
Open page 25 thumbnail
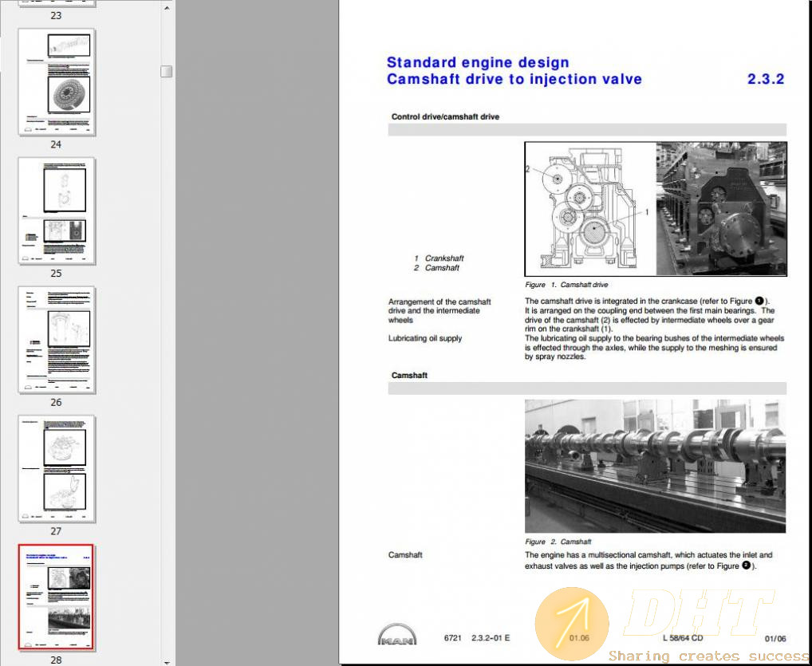[57, 211]
